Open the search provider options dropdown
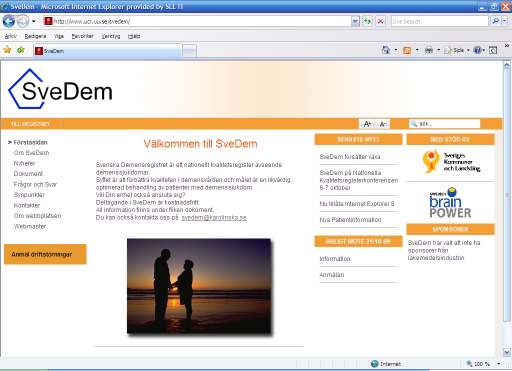The width and height of the screenshot is (512, 371). tap(505, 21)
